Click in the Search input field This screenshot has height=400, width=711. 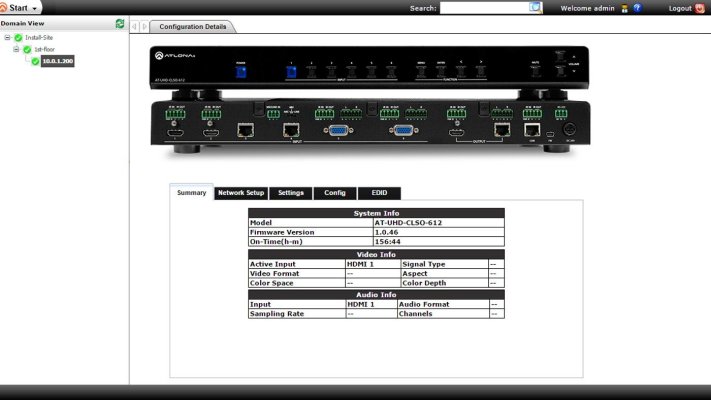(x=483, y=8)
